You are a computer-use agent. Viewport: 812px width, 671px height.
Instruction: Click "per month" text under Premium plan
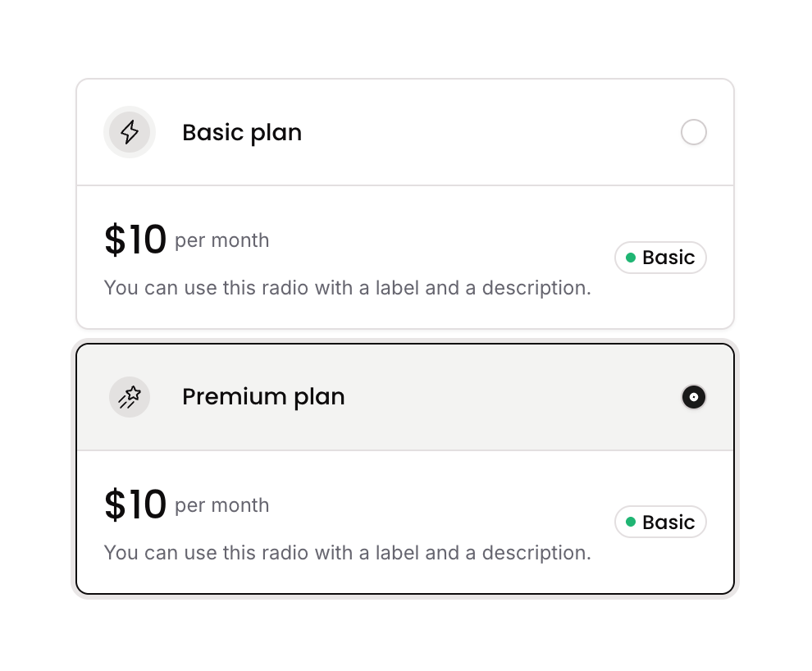pos(222,506)
